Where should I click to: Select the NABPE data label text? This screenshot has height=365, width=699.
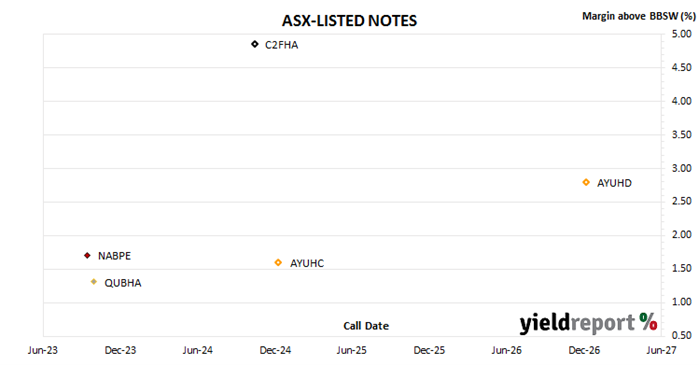[114, 256]
